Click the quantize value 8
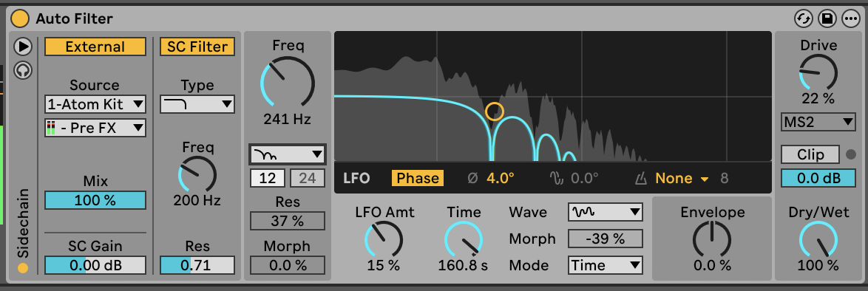This screenshot has height=291, width=868. 724,178
